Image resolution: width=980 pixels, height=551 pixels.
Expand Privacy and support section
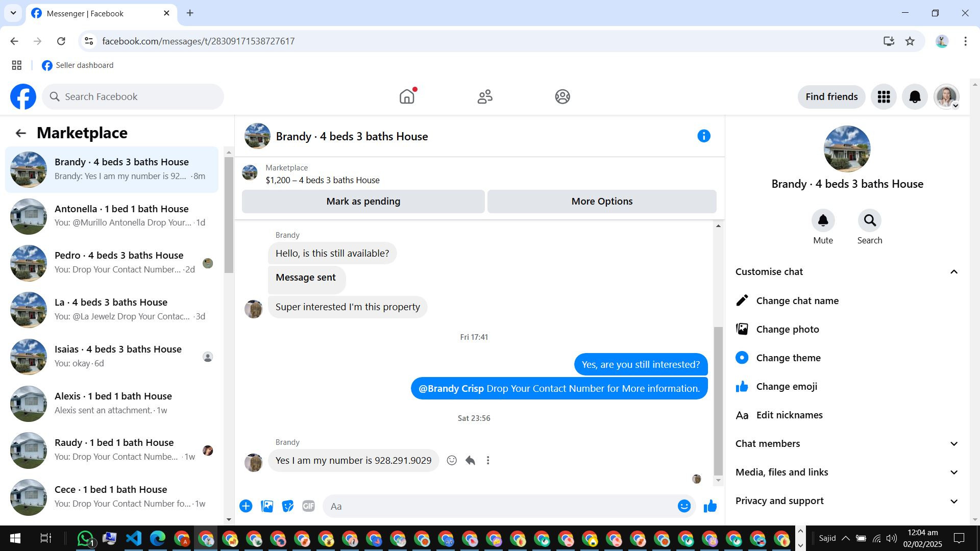click(953, 501)
